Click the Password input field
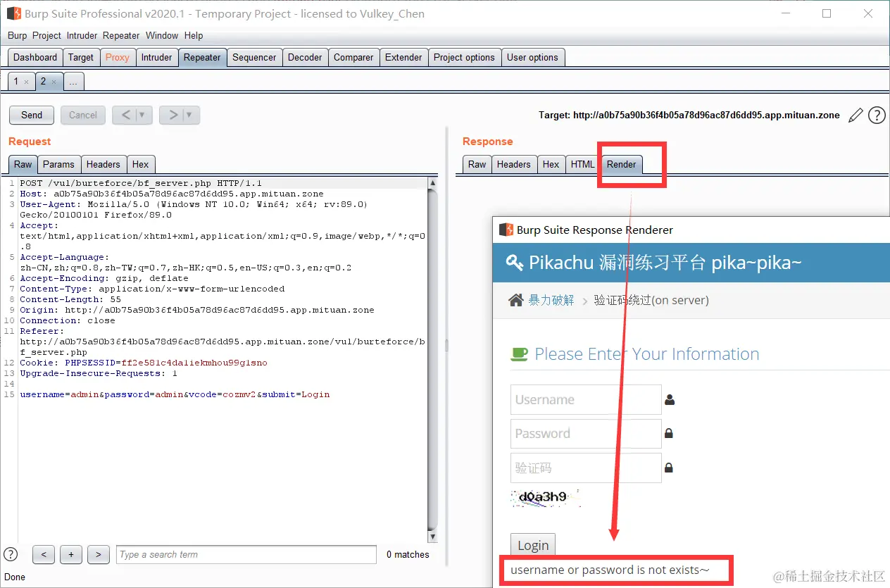 pyautogui.click(x=586, y=433)
